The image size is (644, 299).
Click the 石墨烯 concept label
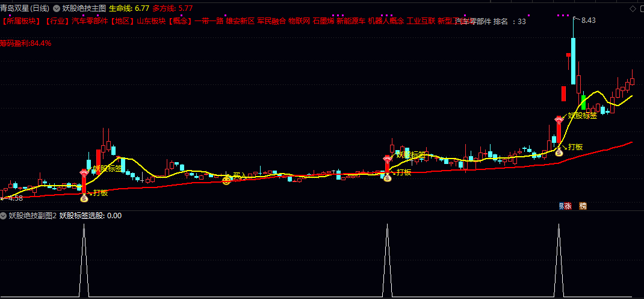point(323,21)
